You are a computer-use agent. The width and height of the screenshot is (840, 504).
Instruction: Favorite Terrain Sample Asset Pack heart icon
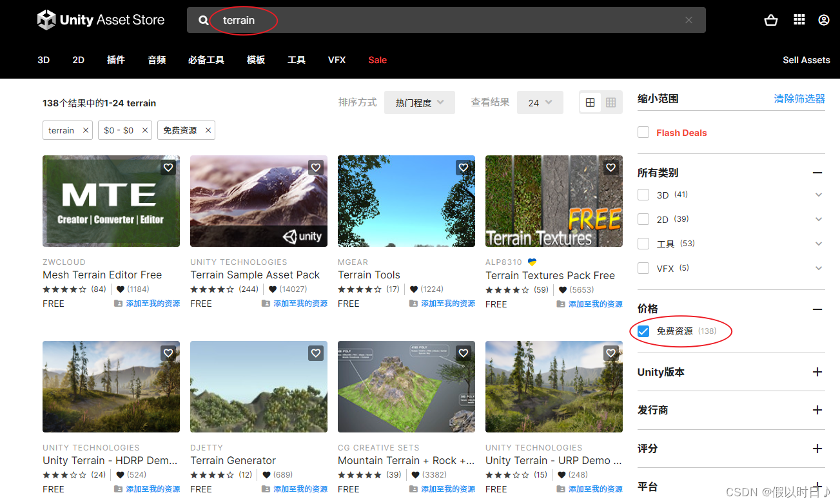point(316,168)
